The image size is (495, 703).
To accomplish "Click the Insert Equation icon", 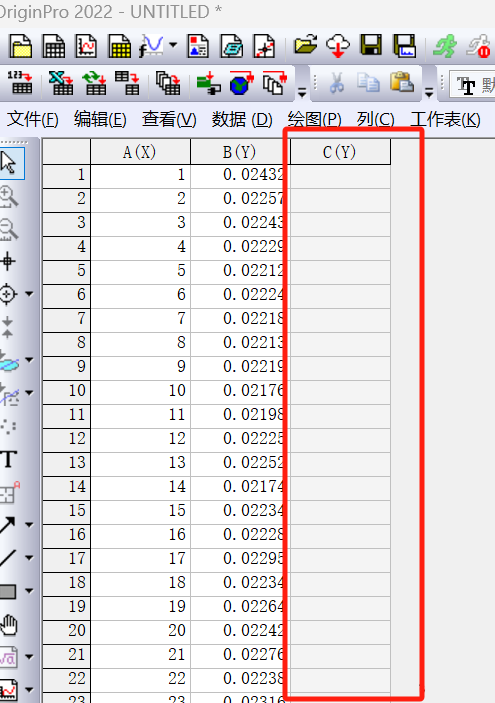I will click(9, 657).
